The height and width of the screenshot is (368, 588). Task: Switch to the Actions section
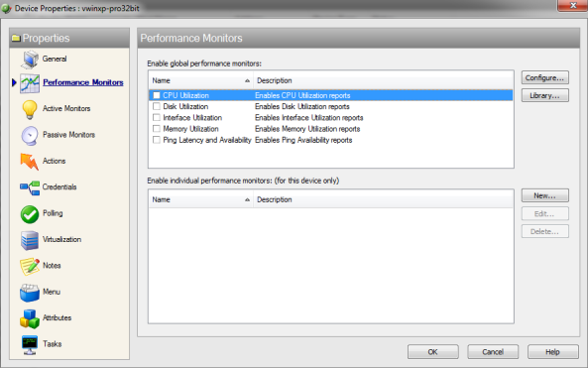point(54,161)
